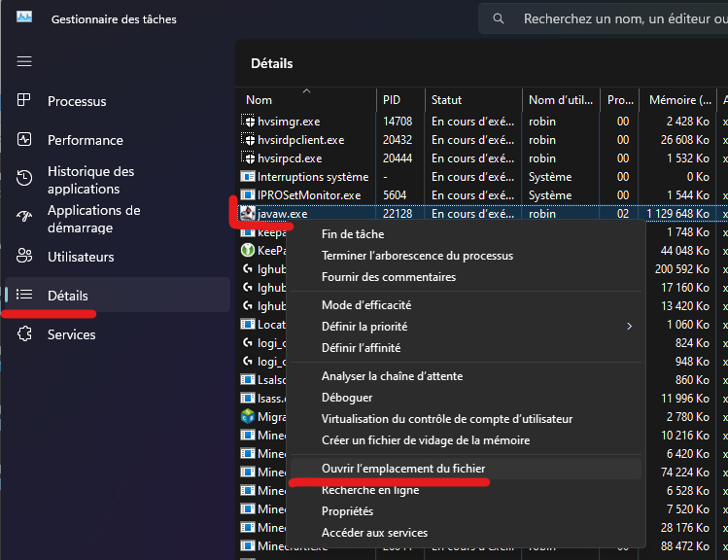Click the IPROSetMonitor.exe process icon
The width and height of the screenshot is (728, 560).
click(x=248, y=195)
